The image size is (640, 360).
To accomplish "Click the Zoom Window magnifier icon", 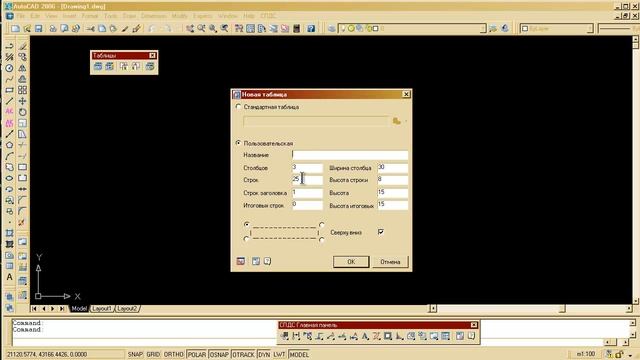I will (213, 29).
